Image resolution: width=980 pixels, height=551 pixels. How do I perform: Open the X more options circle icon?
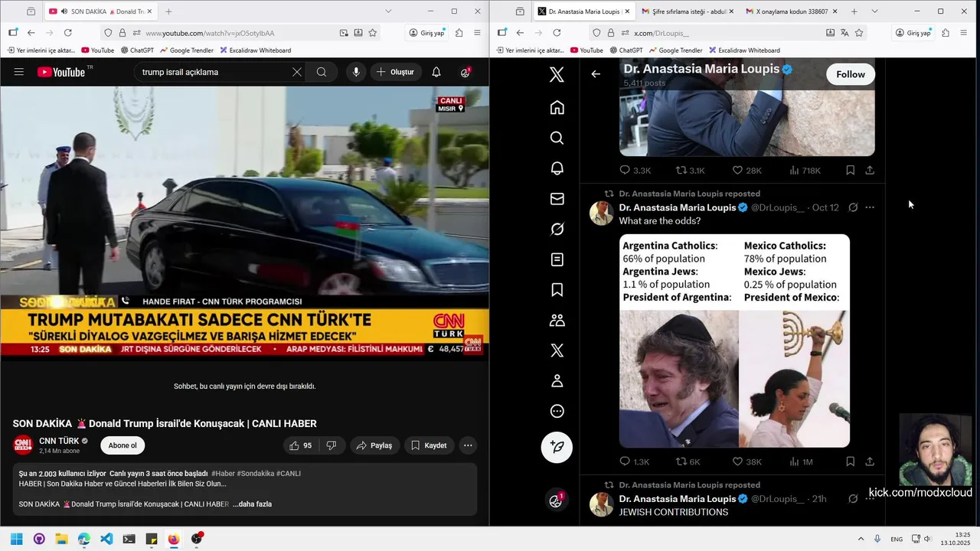(557, 411)
